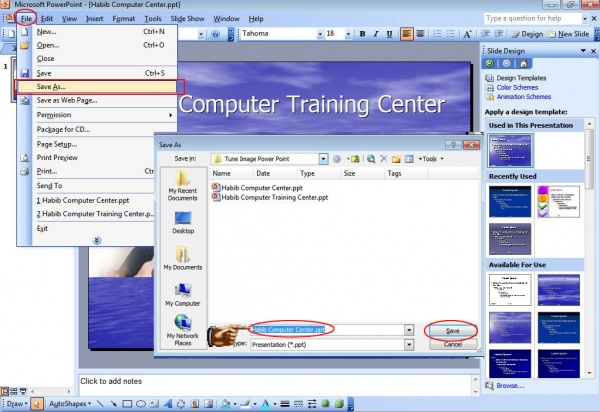Expand Save as type dropdown arrow
The image size is (600, 412).
(409, 345)
